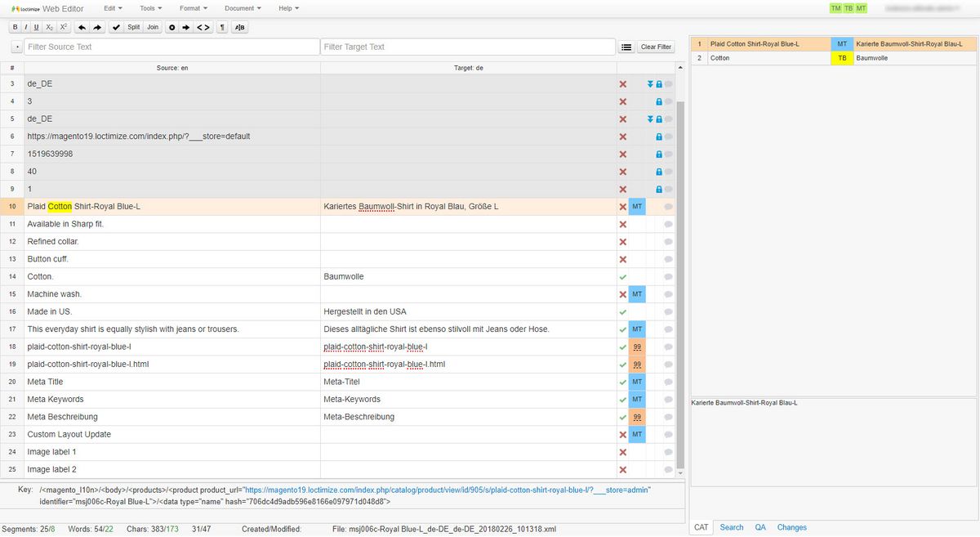This screenshot has height=537, width=980.
Task: Toggle red X status on row 13
Action: (623, 259)
